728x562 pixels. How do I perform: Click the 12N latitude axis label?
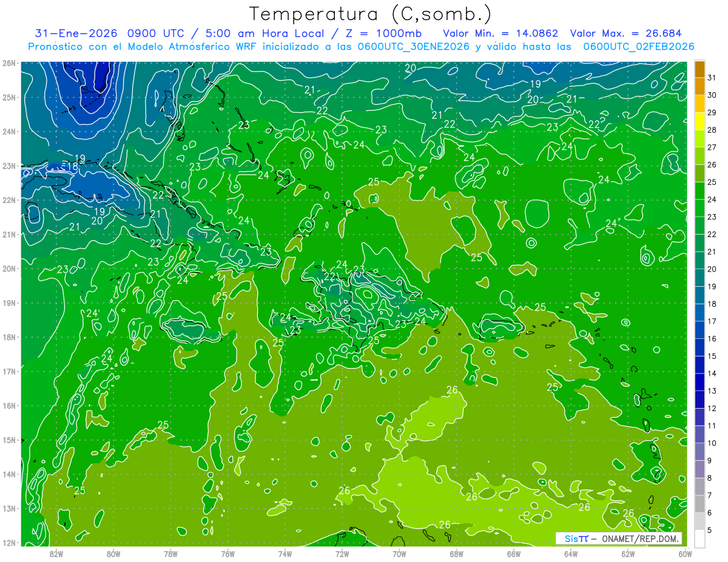[x=9, y=542]
